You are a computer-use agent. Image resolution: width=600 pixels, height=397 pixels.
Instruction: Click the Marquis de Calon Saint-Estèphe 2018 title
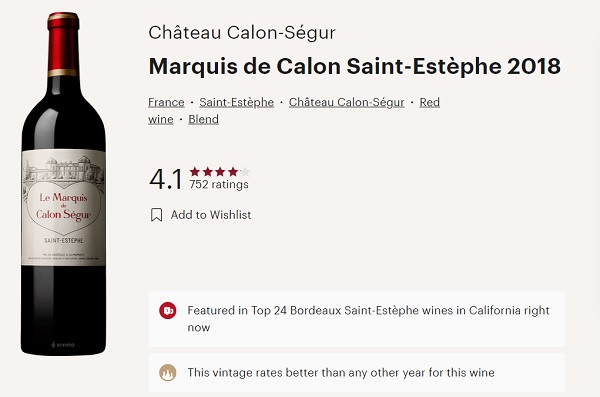pyautogui.click(x=355, y=66)
